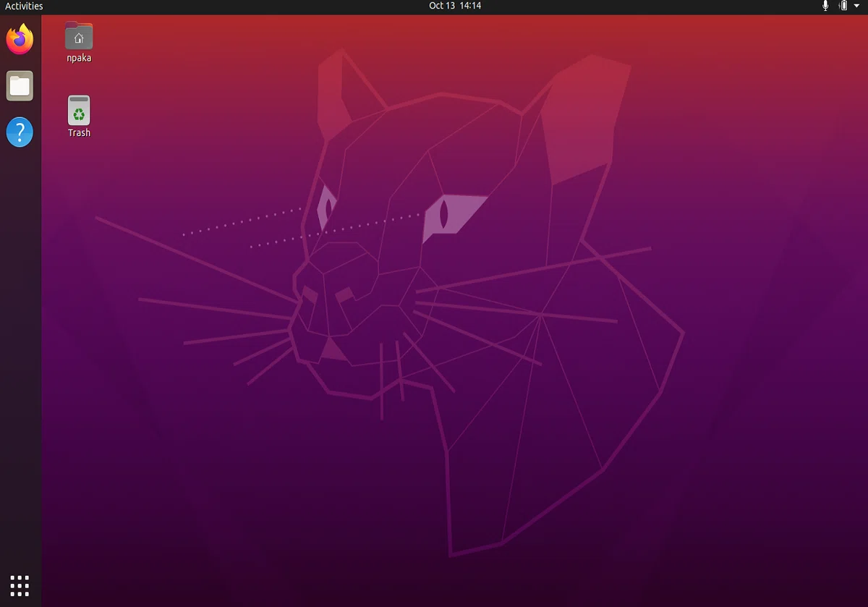Select the npaka home folder icon
Image resolution: width=868 pixels, height=607 pixels.
coord(79,35)
